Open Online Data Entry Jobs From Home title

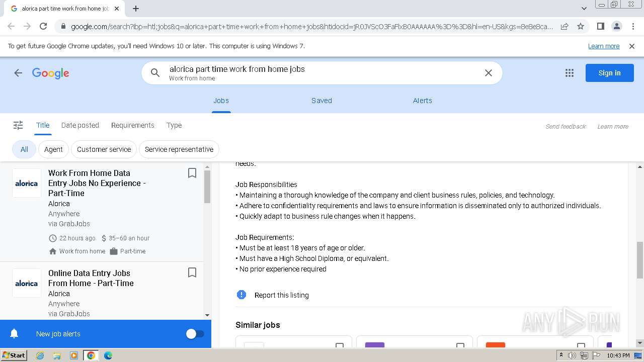coord(91,278)
